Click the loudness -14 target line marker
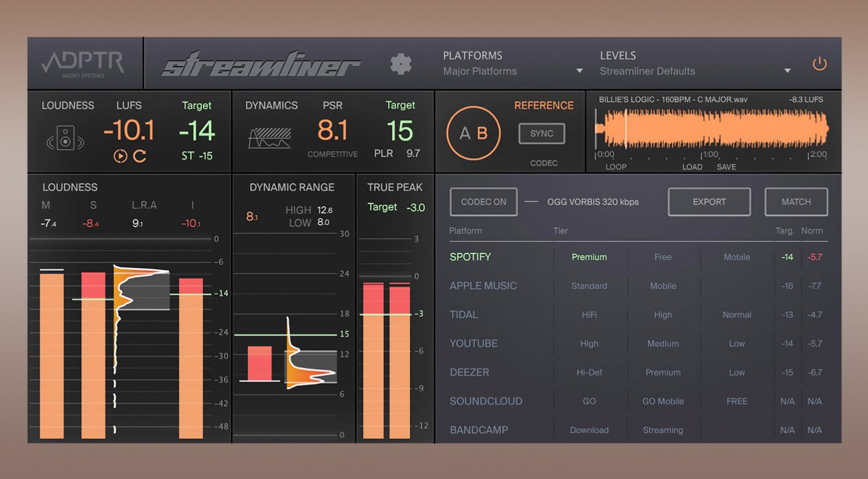This screenshot has height=479, width=868. pyautogui.click(x=221, y=293)
